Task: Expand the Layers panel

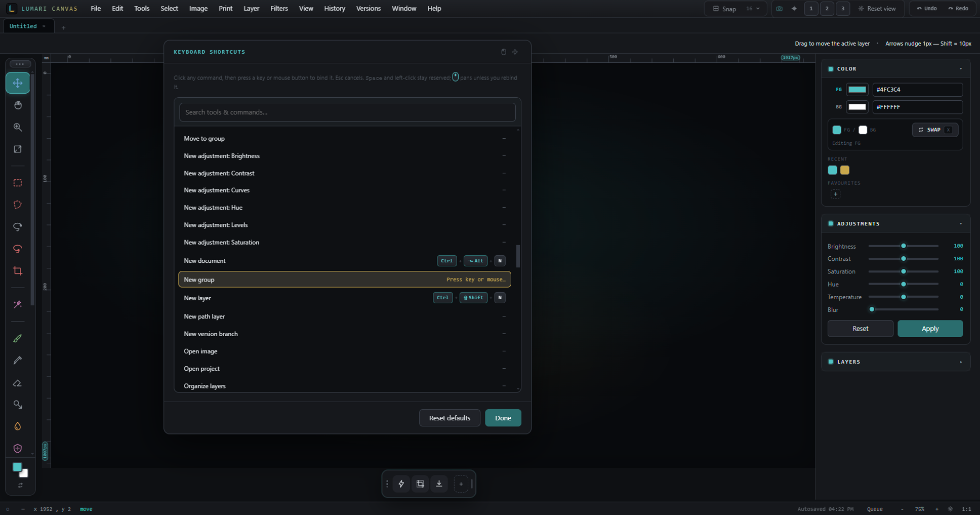Action: (x=961, y=362)
